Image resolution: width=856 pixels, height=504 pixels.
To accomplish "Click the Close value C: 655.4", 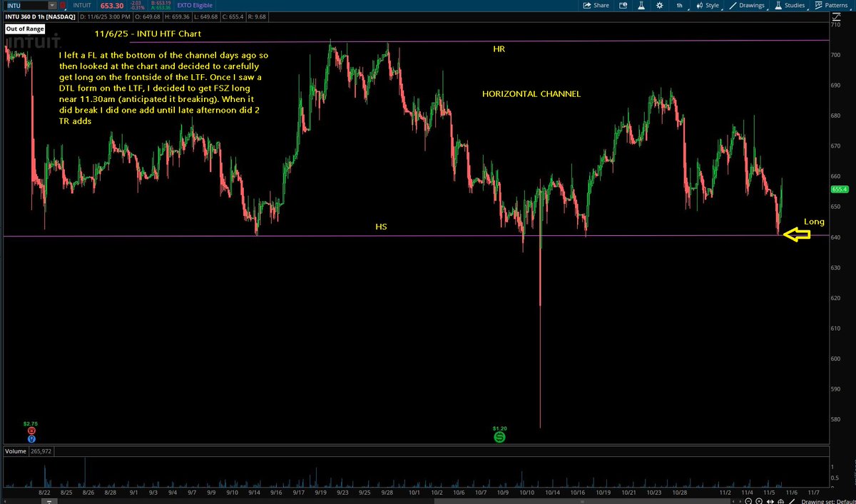I will click(233, 16).
